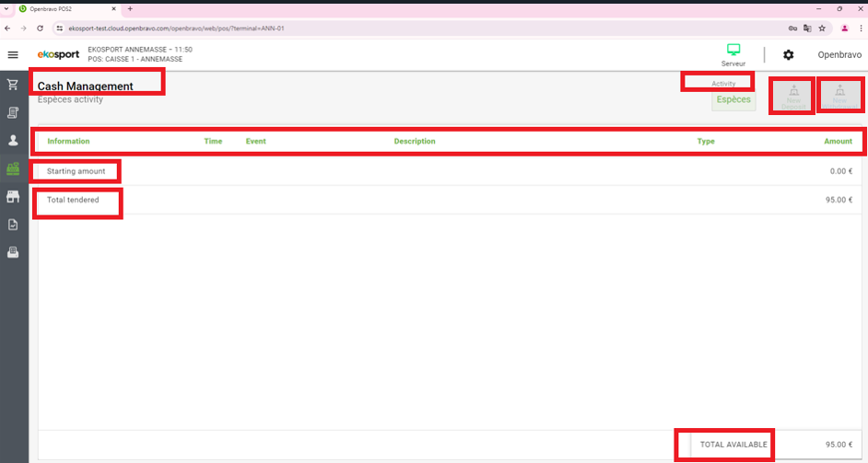The width and height of the screenshot is (868, 463).
Task: Open the printer sidebar icon
Action: tap(13, 253)
